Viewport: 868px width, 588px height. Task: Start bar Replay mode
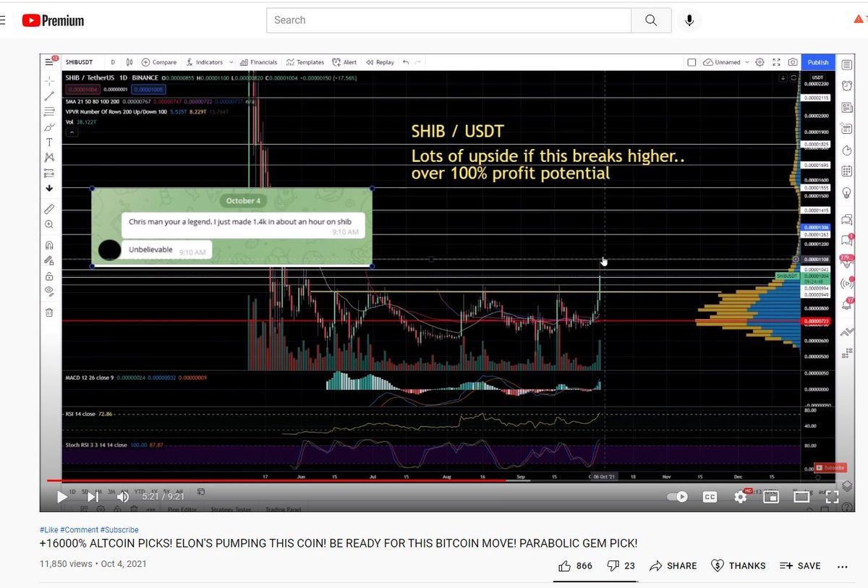(380, 62)
